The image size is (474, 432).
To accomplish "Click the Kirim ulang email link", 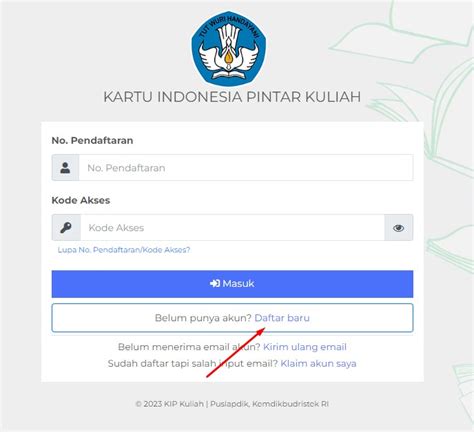I will [305, 347].
